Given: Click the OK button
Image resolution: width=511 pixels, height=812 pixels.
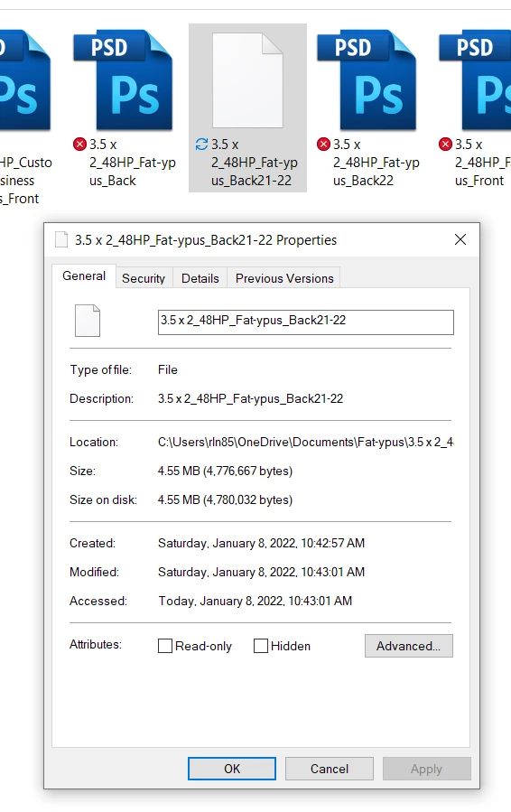Looking at the screenshot, I should pos(232,769).
